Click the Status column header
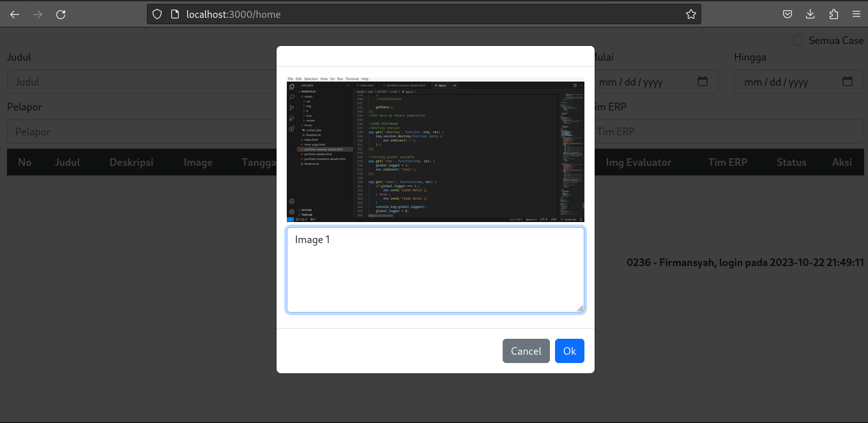Image resolution: width=868 pixels, height=423 pixels. tap(791, 162)
